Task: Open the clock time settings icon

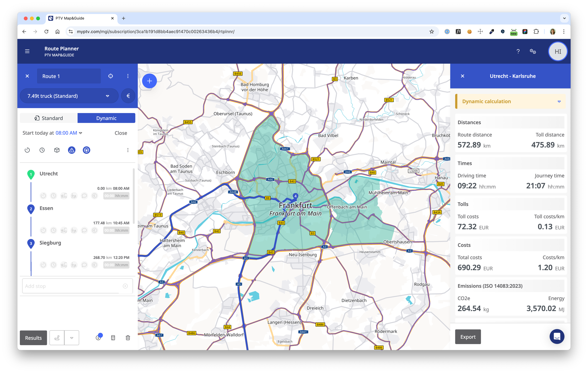Action: point(42,150)
